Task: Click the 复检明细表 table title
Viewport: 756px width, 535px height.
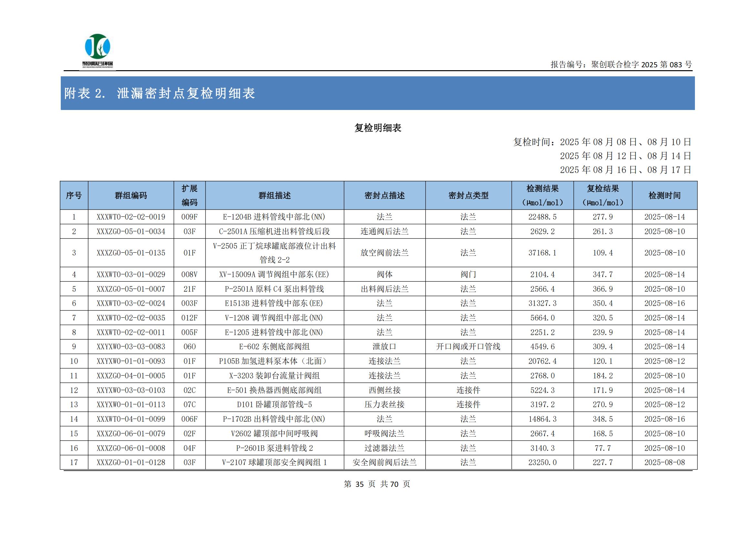Action: point(378,128)
